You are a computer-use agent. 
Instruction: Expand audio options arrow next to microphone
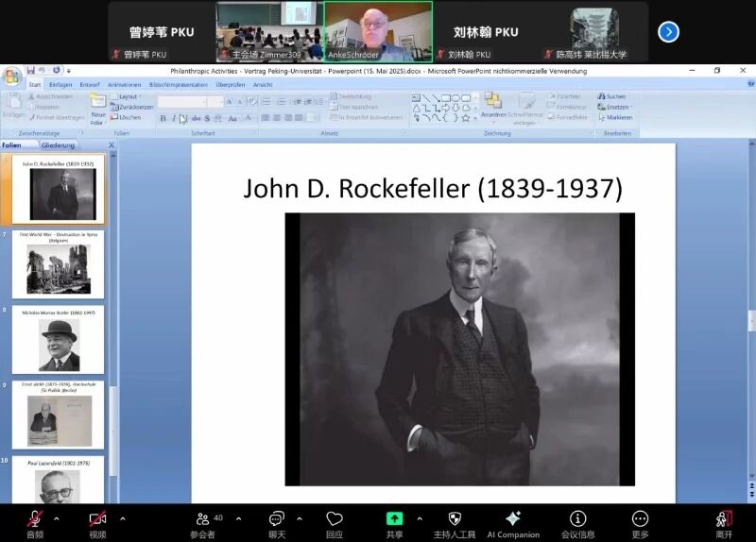[x=56, y=518]
